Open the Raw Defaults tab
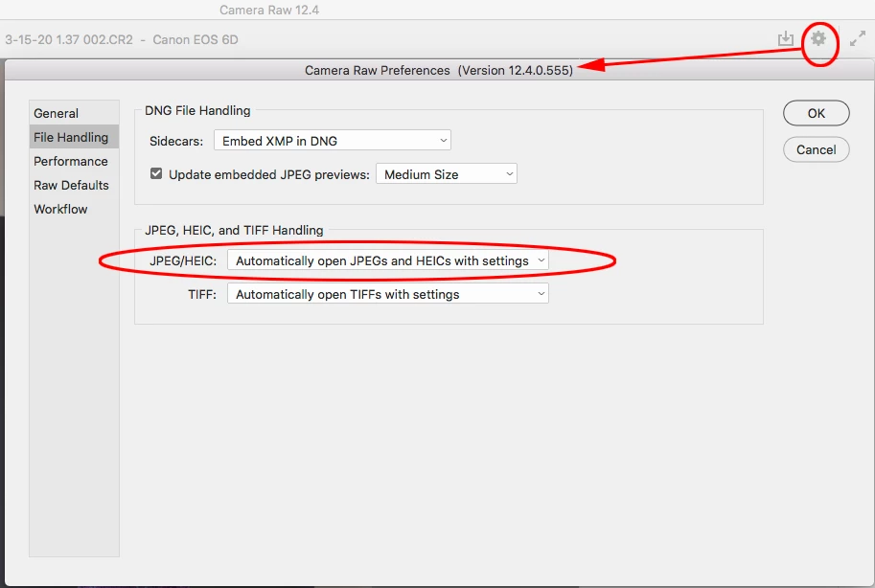 74,185
